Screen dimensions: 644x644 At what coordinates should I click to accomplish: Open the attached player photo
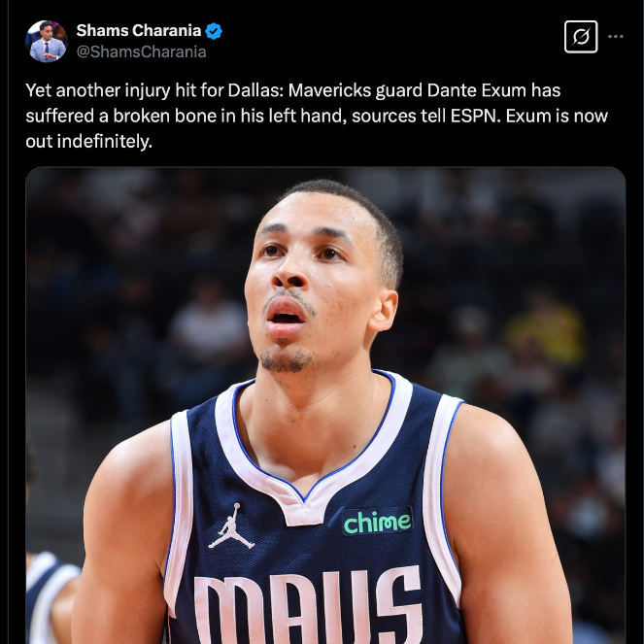coord(325,405)
